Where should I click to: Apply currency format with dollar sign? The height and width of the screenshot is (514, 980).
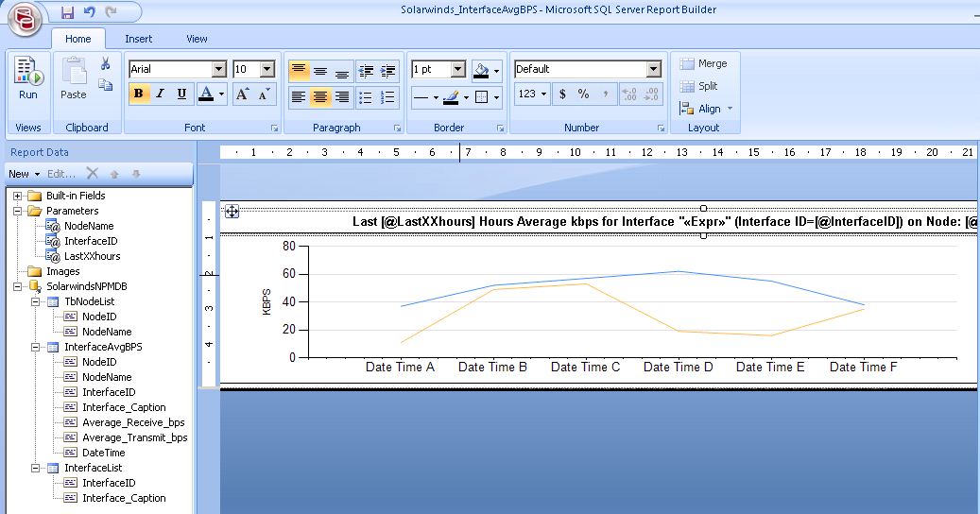pos(562,94)
